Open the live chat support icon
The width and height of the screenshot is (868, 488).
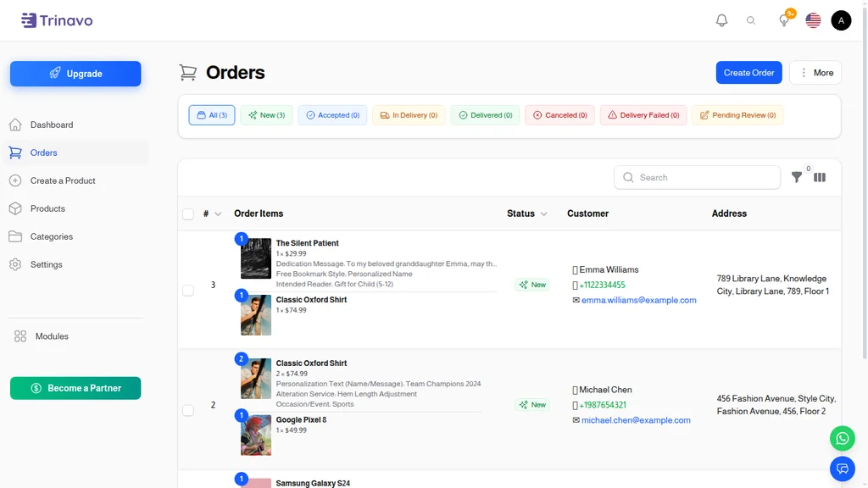click(x=842, y=469)
